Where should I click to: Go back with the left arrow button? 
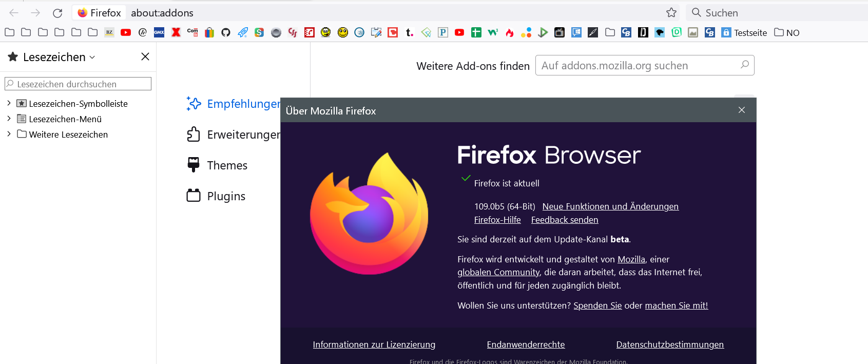pyautogui.click(x=14, y=13)
